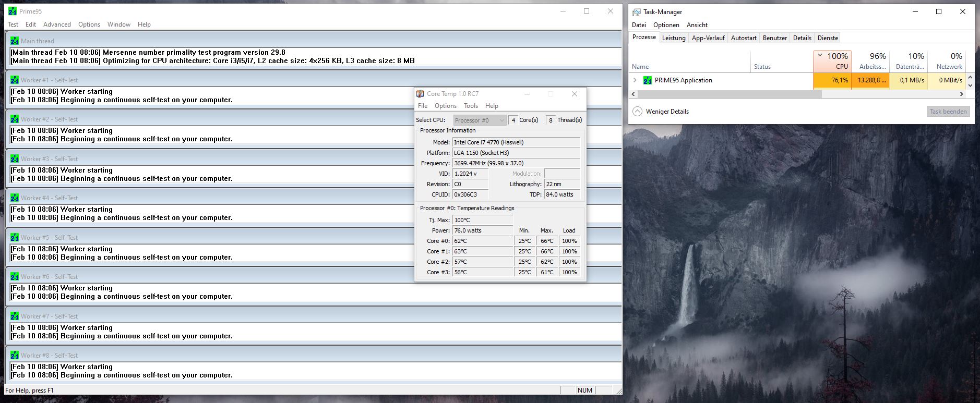Click the 76,1% CPU usage cell
The width and height of the screenshot is (980, 403).
click(832, 80)
